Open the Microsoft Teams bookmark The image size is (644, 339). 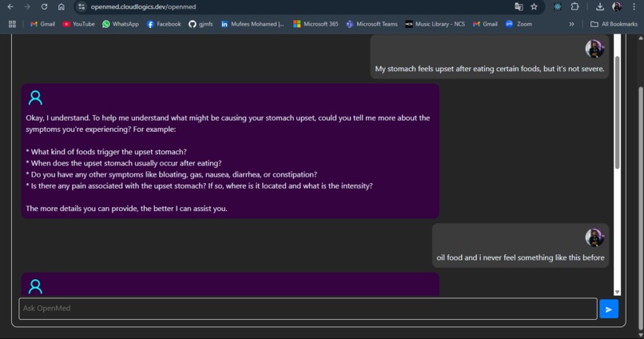[372, 24]
